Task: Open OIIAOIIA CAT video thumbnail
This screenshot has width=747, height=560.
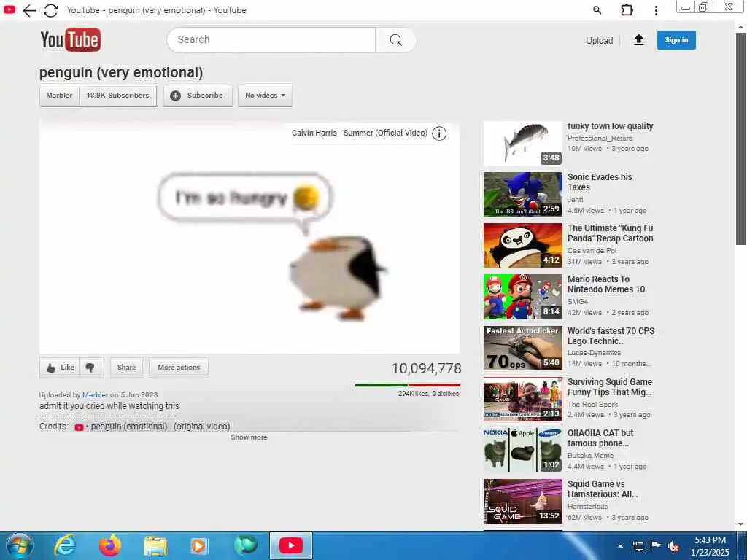Action: [x=522, y=450]
